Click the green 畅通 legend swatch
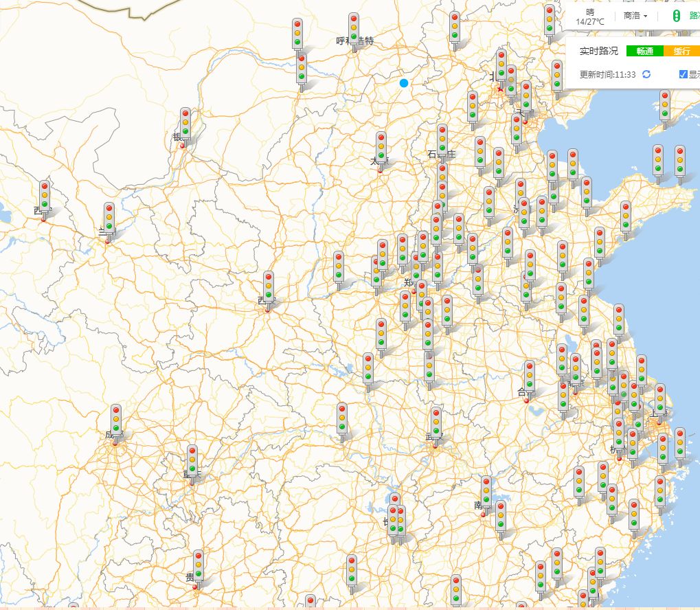This screenshot has height=610, width=700. click(x=644, y=51)
